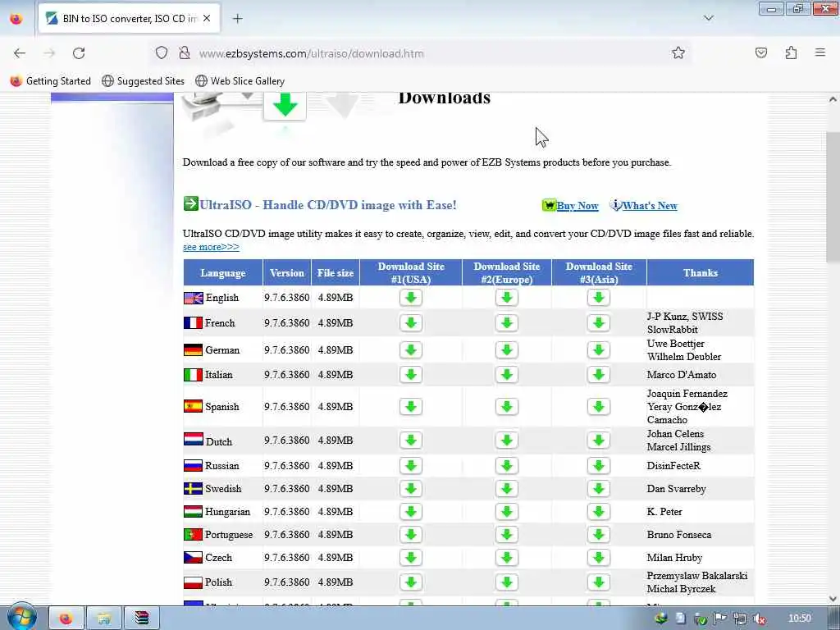The height and width of the screenshot is (630, 840).
Task: Click the large green download arrow banner
Action: pos(285,105)
